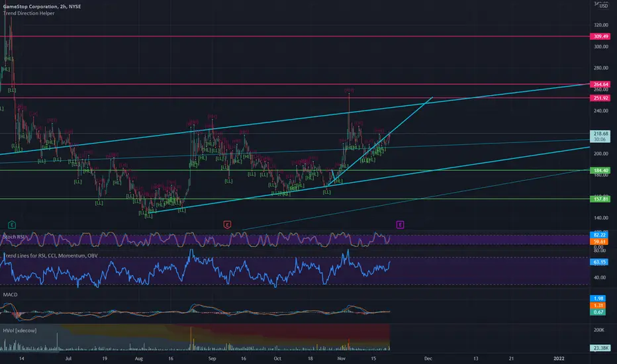Select the 251.92 price label
This screenshot has height=364, width=617.
pyautogui.click(x=600, y=98)
